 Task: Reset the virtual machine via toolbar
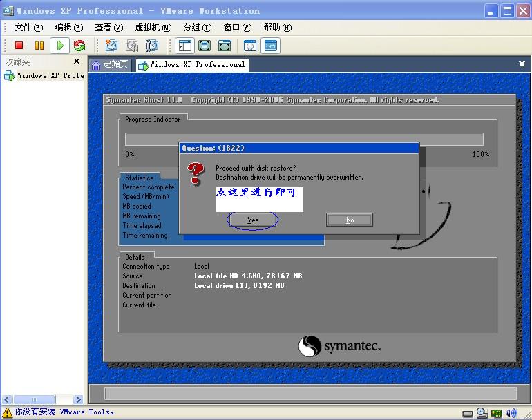pos(79,46)
